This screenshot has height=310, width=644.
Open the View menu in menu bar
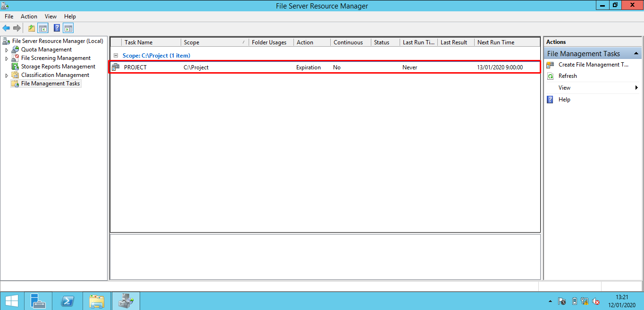(50, 17)
